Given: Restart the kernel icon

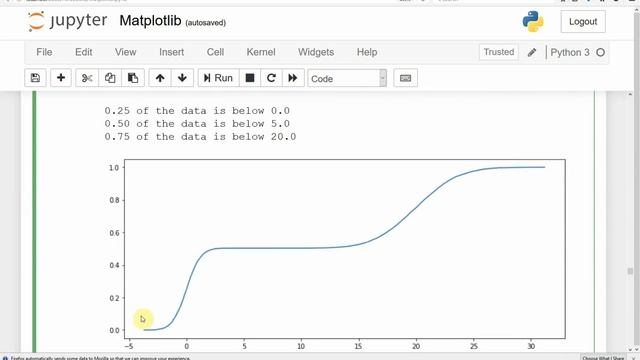Looking at the screenshot, I should (271, 78).
